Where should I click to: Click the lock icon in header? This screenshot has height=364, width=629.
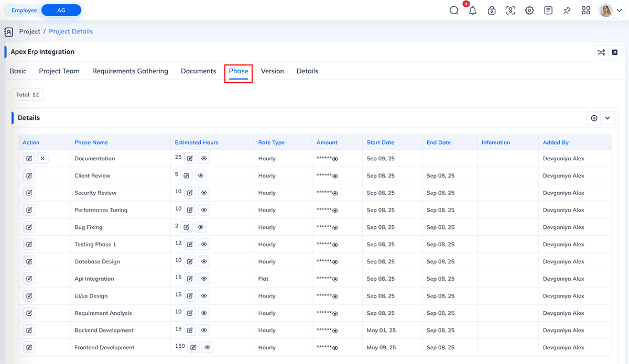(x=492, y=10)
